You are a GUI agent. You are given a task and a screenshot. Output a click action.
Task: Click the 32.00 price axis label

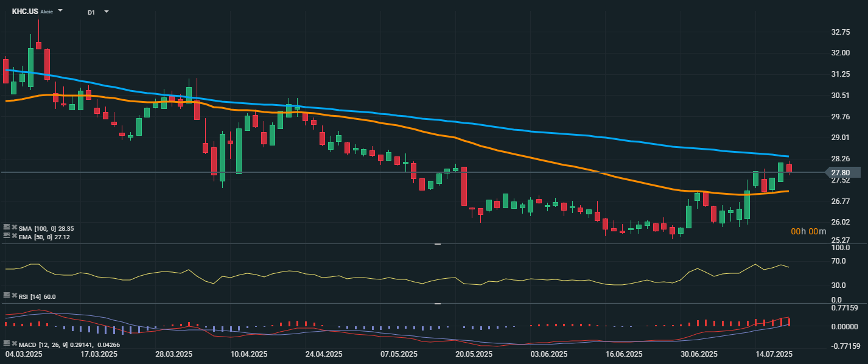point(840,53)
